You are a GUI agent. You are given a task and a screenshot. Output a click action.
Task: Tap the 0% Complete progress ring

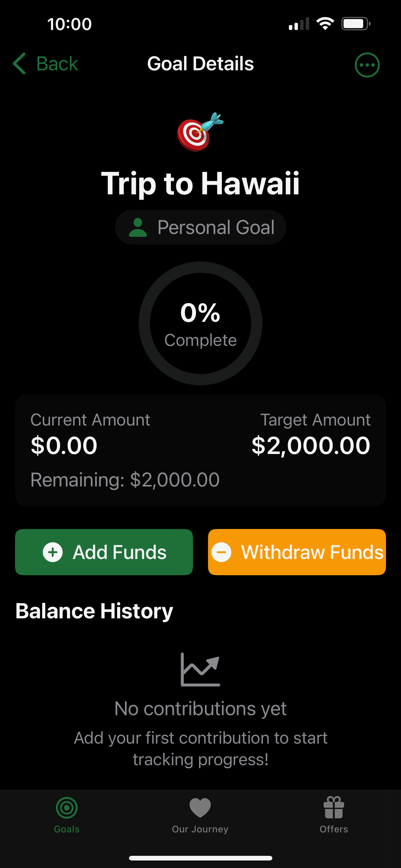[x=200, y=323]
